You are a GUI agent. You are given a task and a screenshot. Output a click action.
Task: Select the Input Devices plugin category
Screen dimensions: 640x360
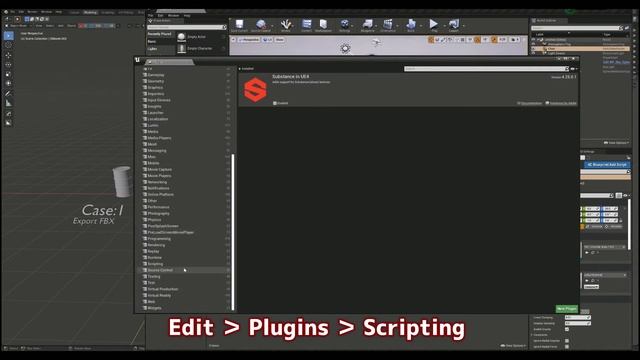point(159,100)
